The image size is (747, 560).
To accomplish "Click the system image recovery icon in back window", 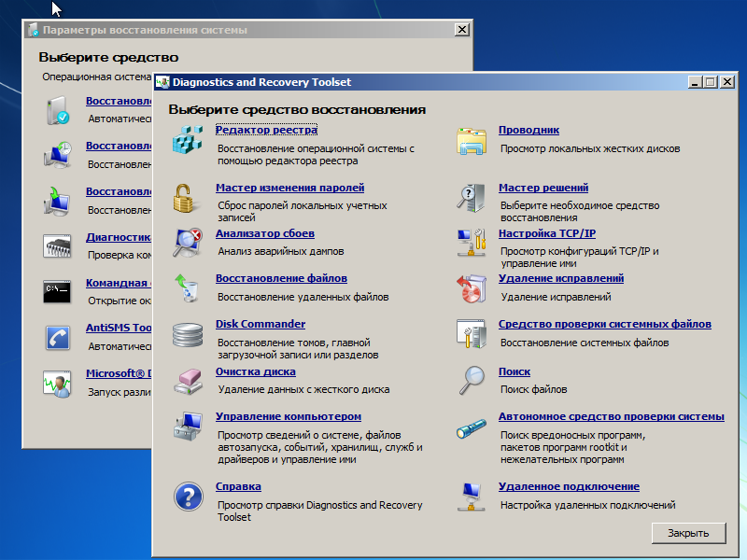I will click(57, 201).
